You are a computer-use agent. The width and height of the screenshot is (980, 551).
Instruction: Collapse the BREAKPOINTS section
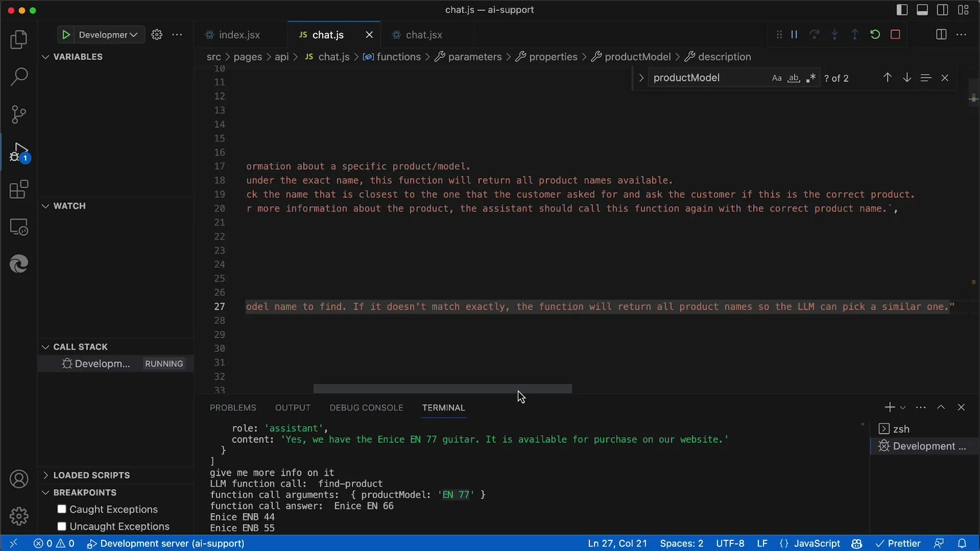coord(115,492)
